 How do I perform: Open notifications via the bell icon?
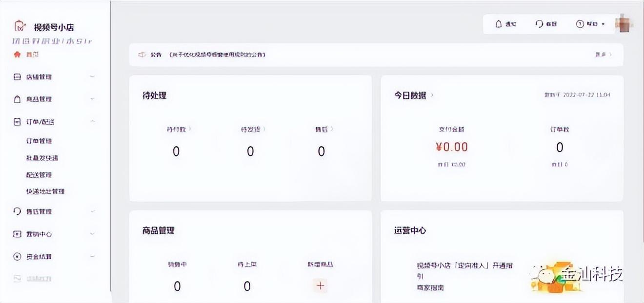click(x=498, y=24)
